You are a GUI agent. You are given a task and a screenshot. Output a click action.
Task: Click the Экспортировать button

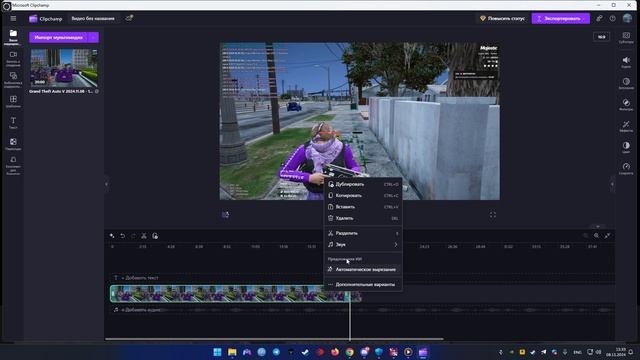coord(560,18)
